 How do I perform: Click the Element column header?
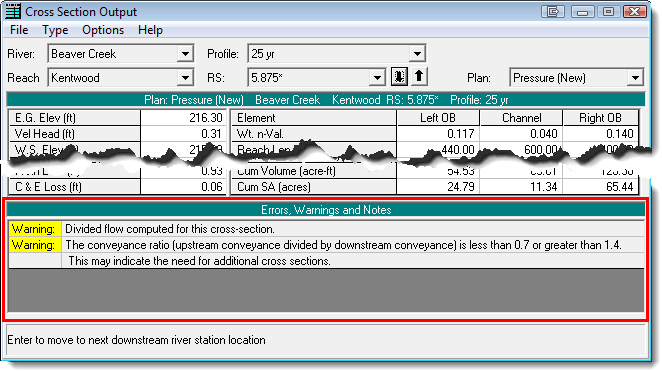pos(314,118)
